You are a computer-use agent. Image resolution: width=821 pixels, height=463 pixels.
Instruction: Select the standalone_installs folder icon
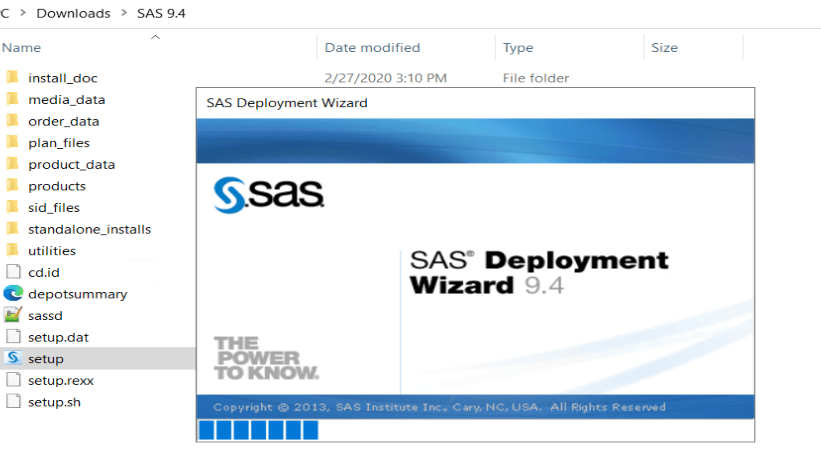pos(13,228)
